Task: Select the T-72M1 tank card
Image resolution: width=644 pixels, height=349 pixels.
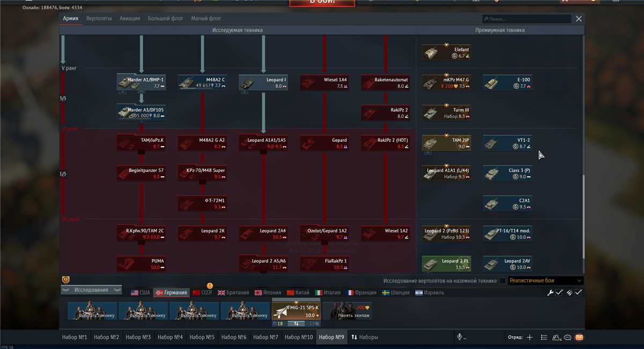Action: pyautogui.click(x=202, y=203)
